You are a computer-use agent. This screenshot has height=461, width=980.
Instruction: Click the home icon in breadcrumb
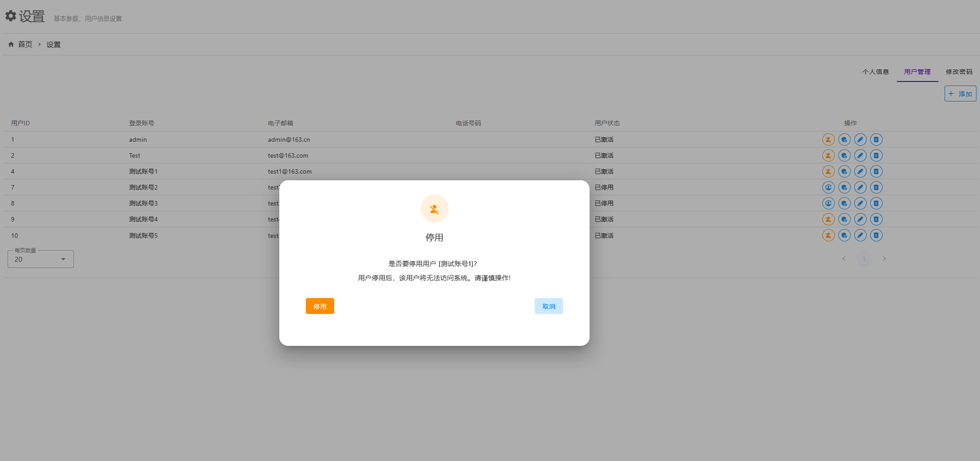pos(11,44)
